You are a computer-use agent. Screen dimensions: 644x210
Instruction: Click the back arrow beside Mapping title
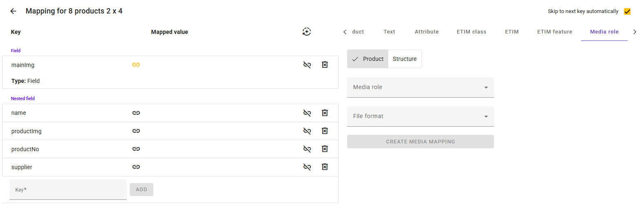point(13,11)
